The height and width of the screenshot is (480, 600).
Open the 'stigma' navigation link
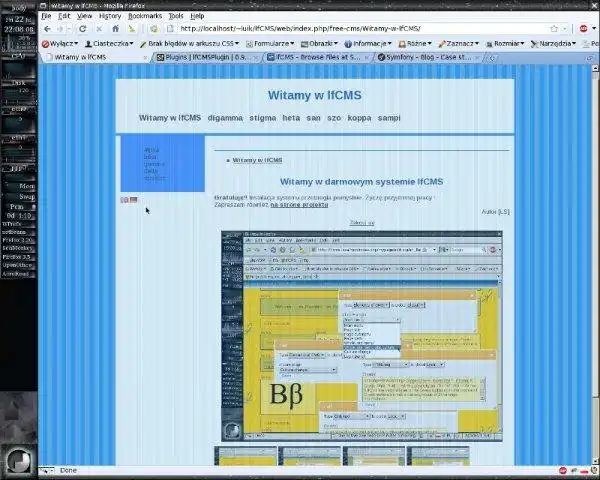coord(263,118)
